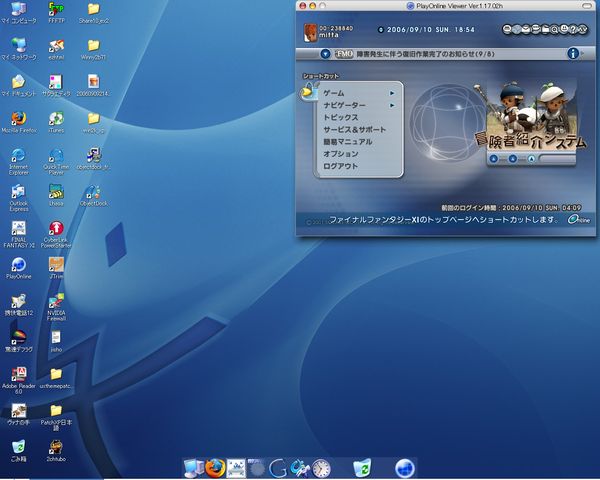
Task: Open QuickTime Player desktop shortcut
Action: pos(56,162)
